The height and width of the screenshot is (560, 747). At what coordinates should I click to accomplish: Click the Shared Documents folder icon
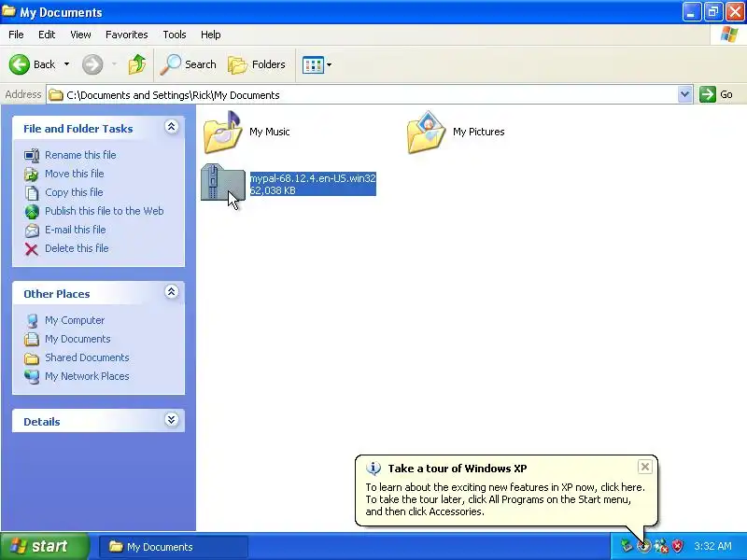click(32, 358)
